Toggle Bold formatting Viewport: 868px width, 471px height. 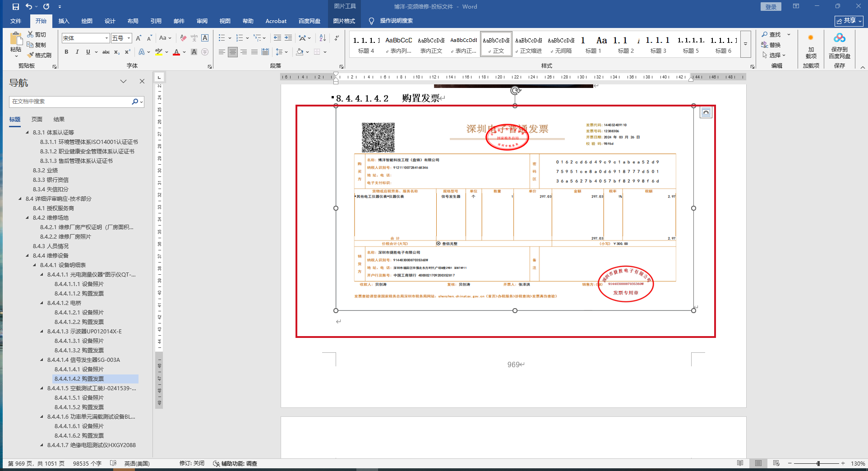(x=66, y=52)
